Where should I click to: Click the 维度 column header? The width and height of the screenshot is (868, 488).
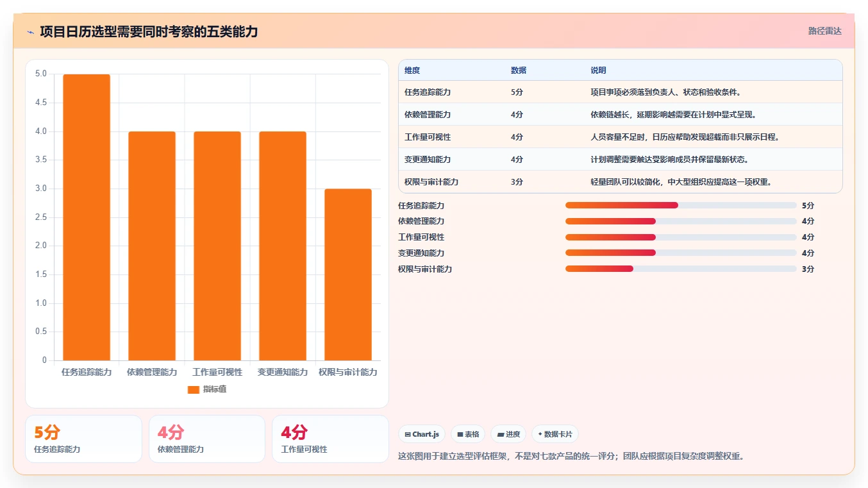coord(412,71)
